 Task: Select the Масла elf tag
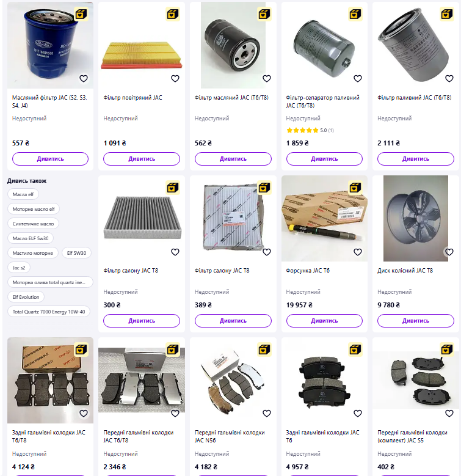23,194
